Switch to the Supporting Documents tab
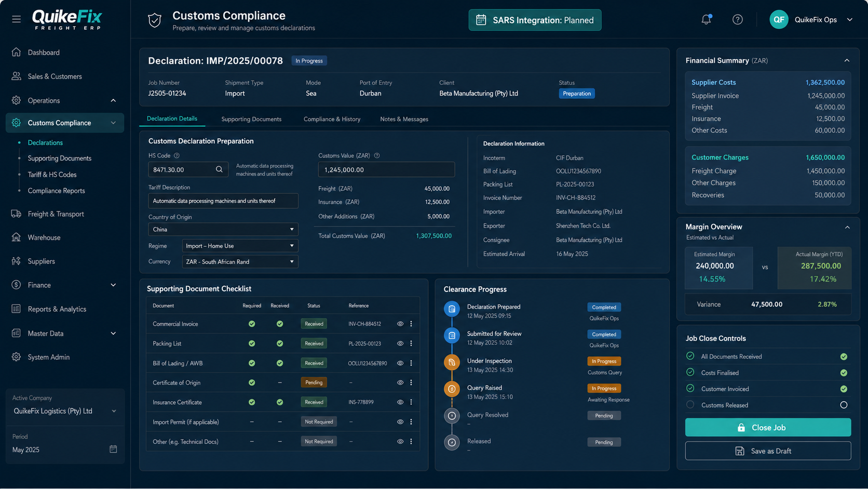Screen dimensions: 868x489 (x=251, y=119)
